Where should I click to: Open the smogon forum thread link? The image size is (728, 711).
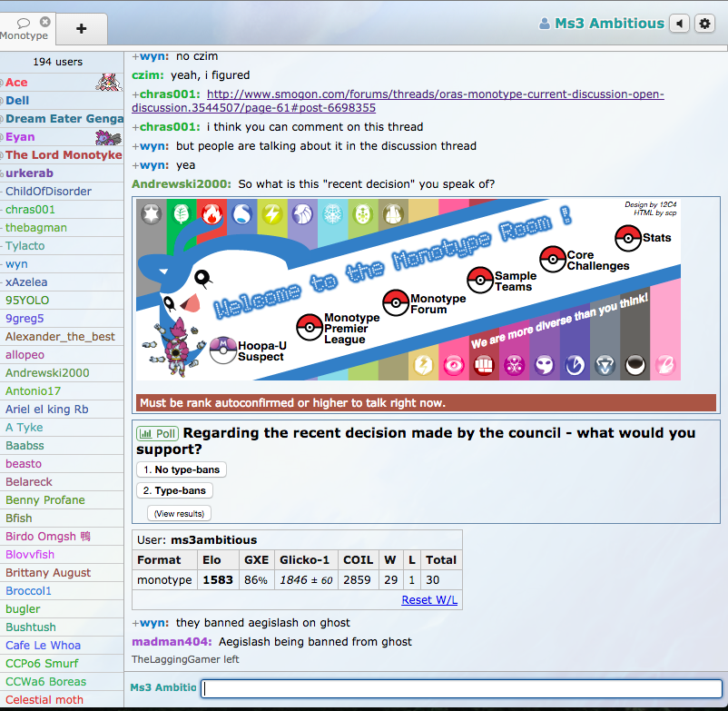click(x=398, y=101)
